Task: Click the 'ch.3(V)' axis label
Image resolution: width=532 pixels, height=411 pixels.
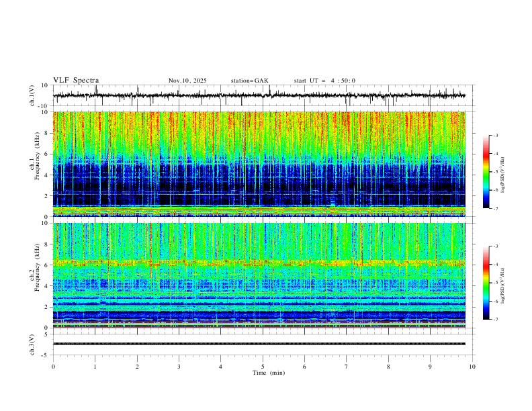Action: pyautogui.click(x=32, y=345)
